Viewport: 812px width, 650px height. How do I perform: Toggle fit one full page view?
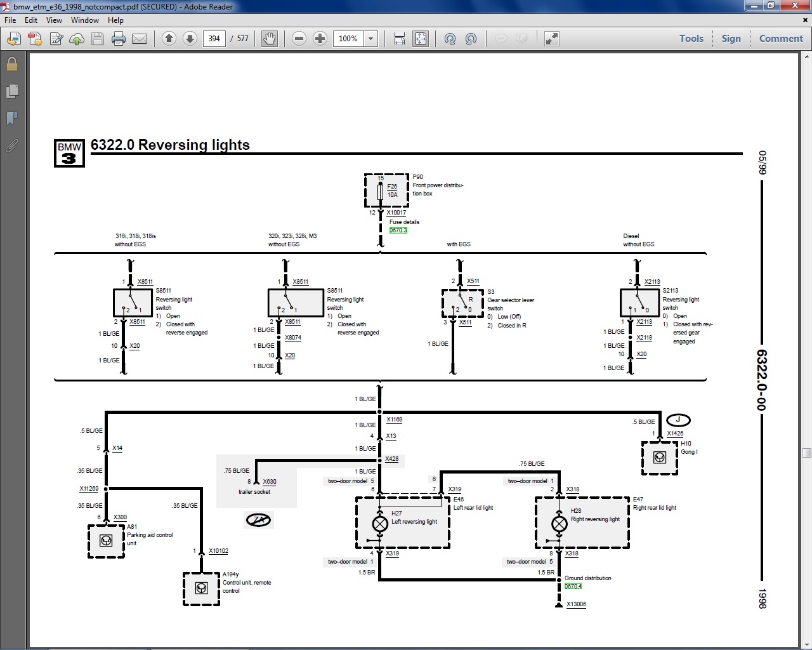421,39
